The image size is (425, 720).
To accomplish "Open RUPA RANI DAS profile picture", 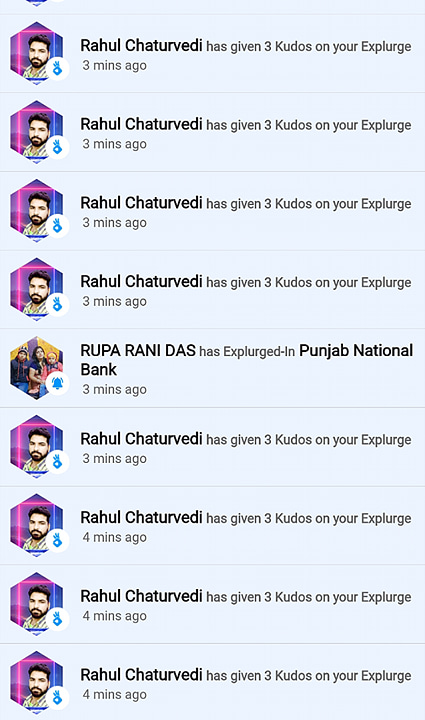I will [x=36, y=368].
